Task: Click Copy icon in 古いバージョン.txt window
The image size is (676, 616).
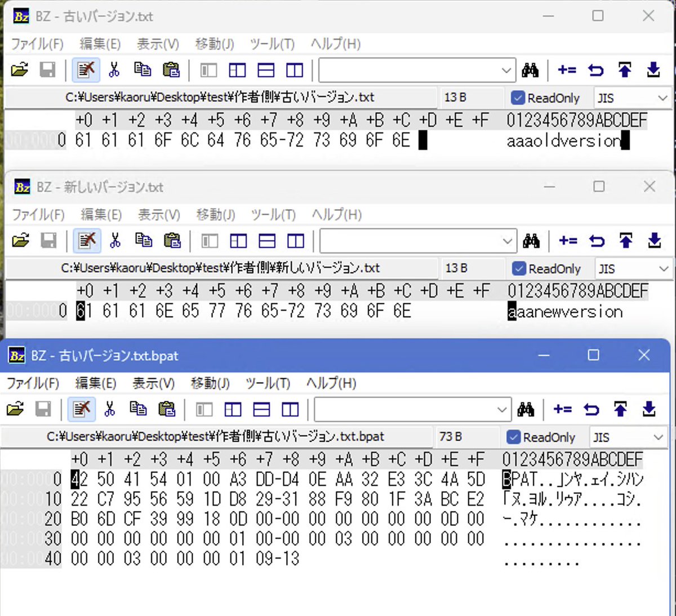Action: pyautogui.click(x=143, y=70)
